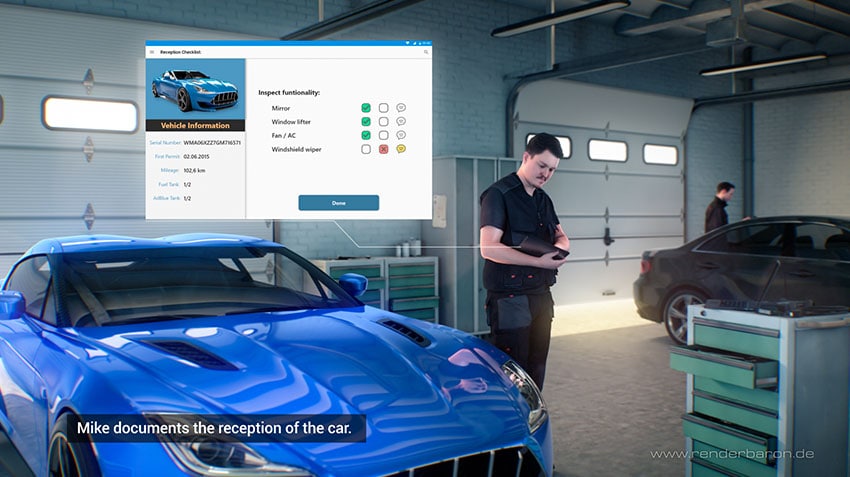Mark Mirror as failed using empty box
The width and height of the screenshot is (850, 477).
(x=383, y=108)
